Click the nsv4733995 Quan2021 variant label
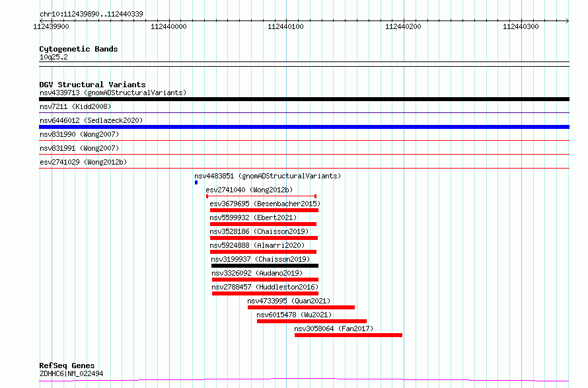The height and width of the screenshot is (388, 588). coord(287,301)
